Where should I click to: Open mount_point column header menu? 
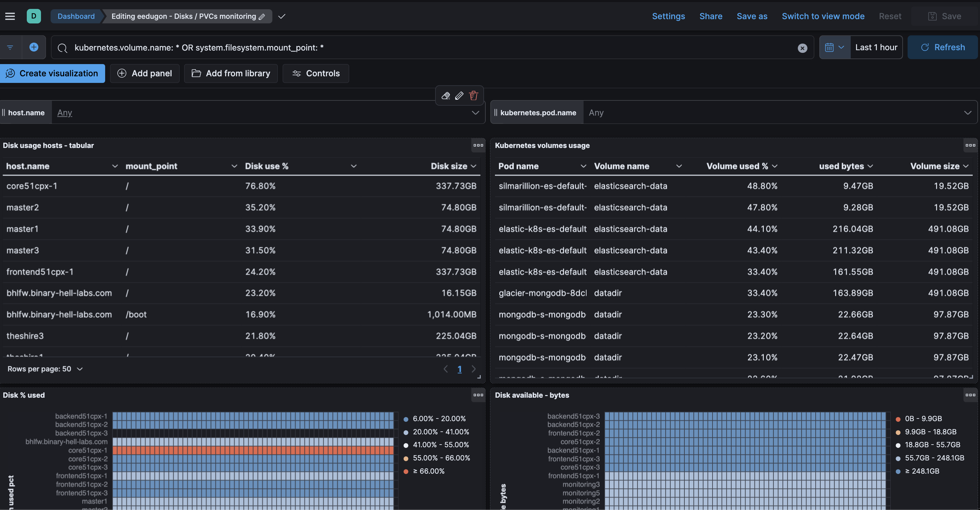point(234,166)
